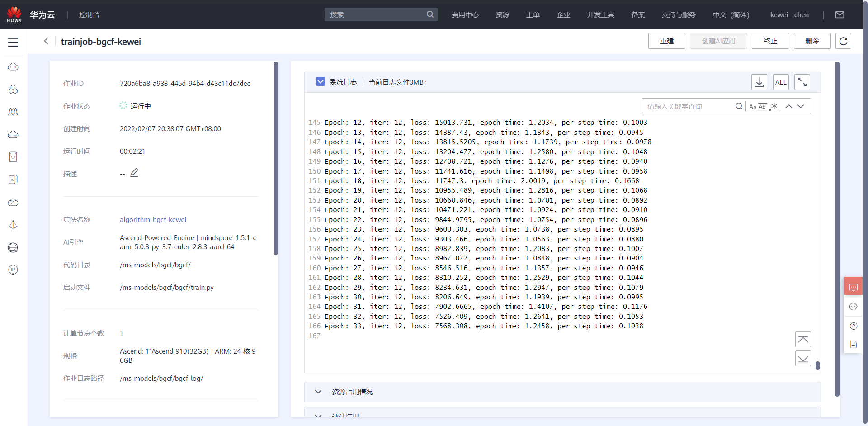Screen dimensions: 868x426
Task: Click the IP sidebar icon
Action: [x=13, y=270]
